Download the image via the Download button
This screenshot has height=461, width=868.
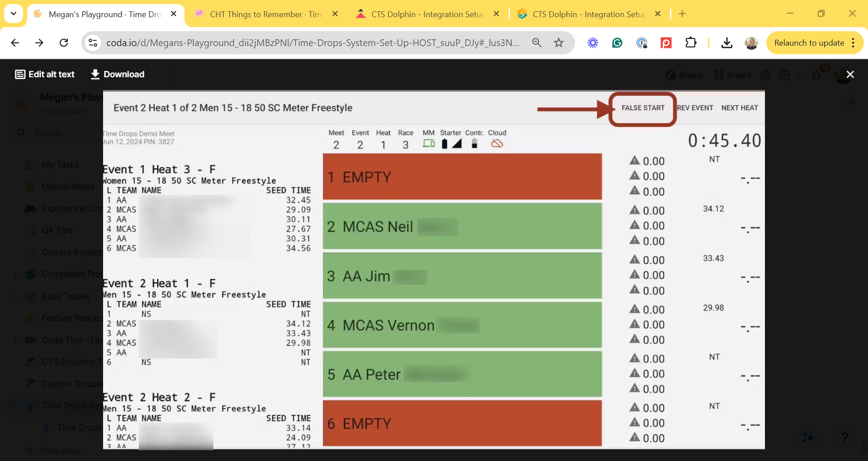coord(117,74)
